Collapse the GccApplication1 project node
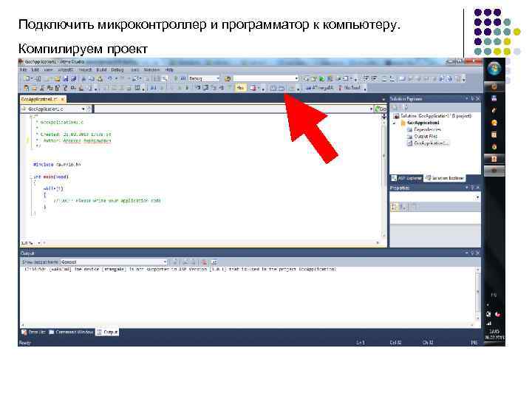This screenshot has height=399, width=532. point(395,123)
